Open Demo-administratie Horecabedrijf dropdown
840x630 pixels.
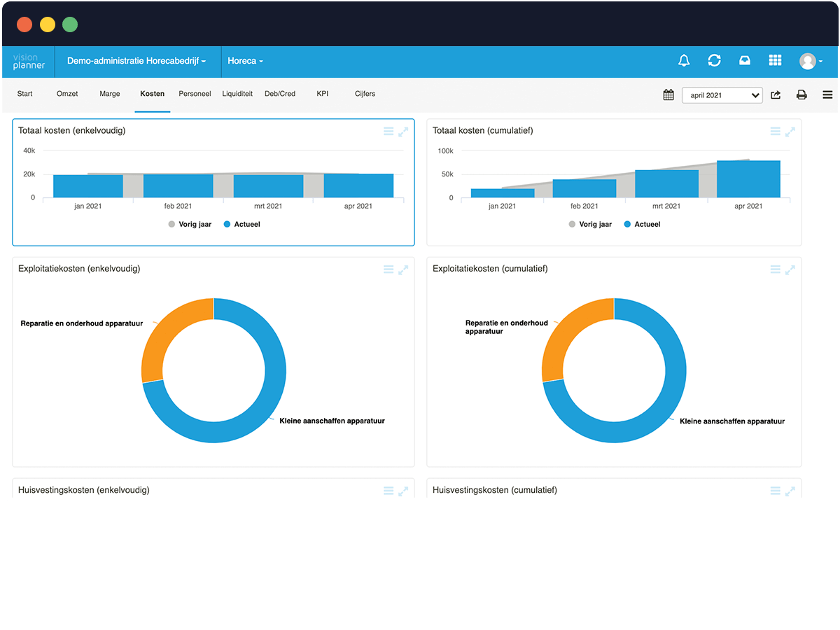tap(137, 61)
